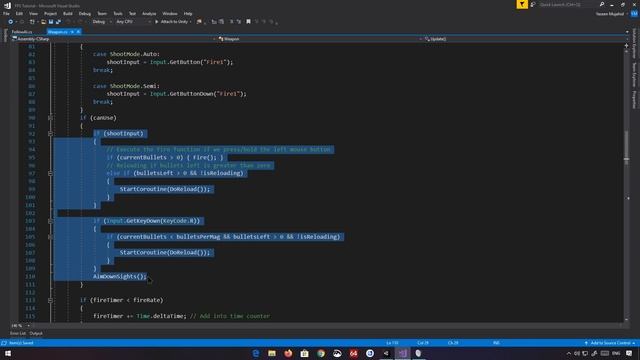Click the shootInput GetButtonDown code line

pos(177,94)
